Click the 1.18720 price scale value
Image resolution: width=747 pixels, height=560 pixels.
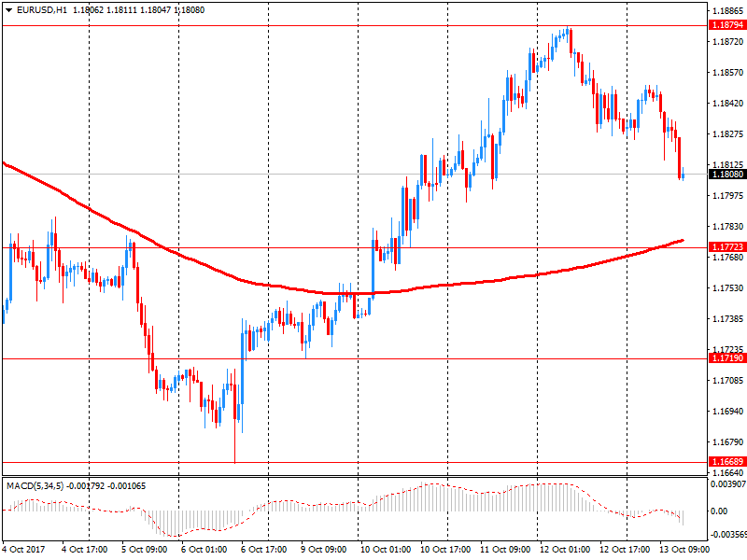click(728, 42)
